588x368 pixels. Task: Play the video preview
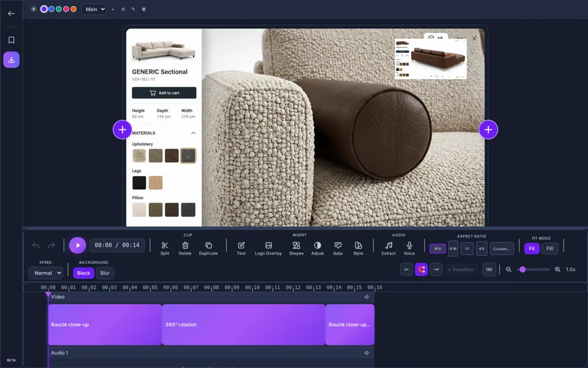point(78,245)
